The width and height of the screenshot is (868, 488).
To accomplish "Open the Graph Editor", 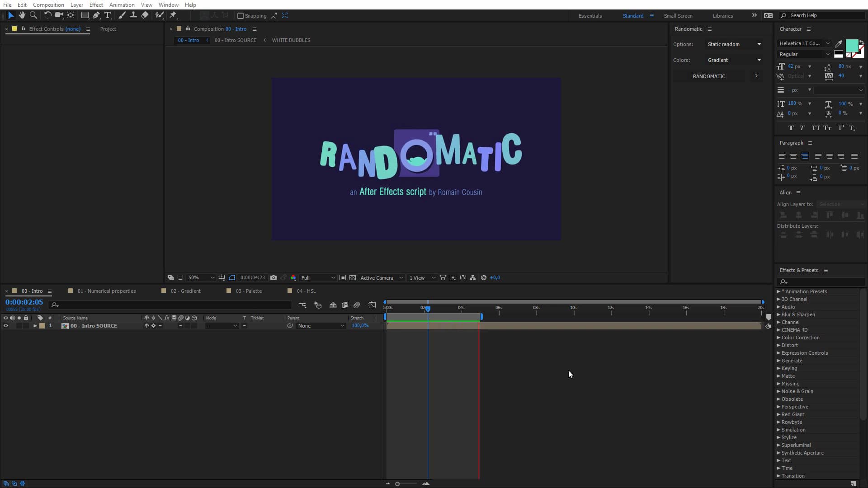I will 372,305.
